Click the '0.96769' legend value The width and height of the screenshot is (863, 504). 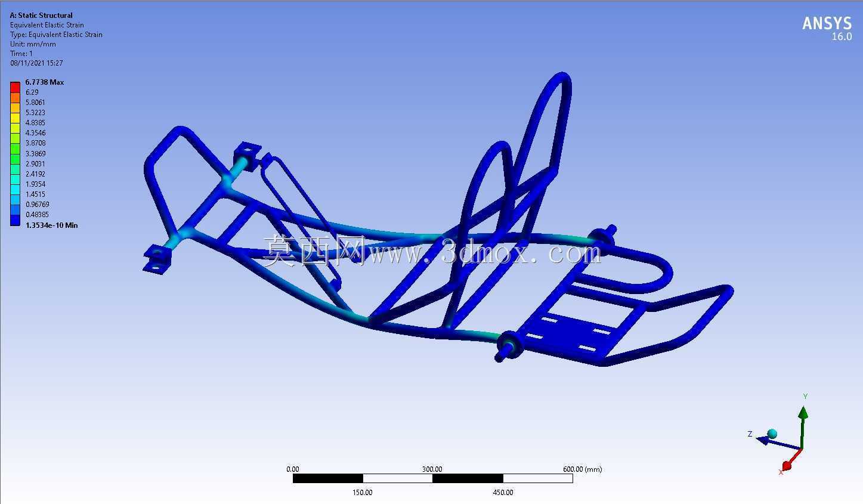[x=37, y=205]
